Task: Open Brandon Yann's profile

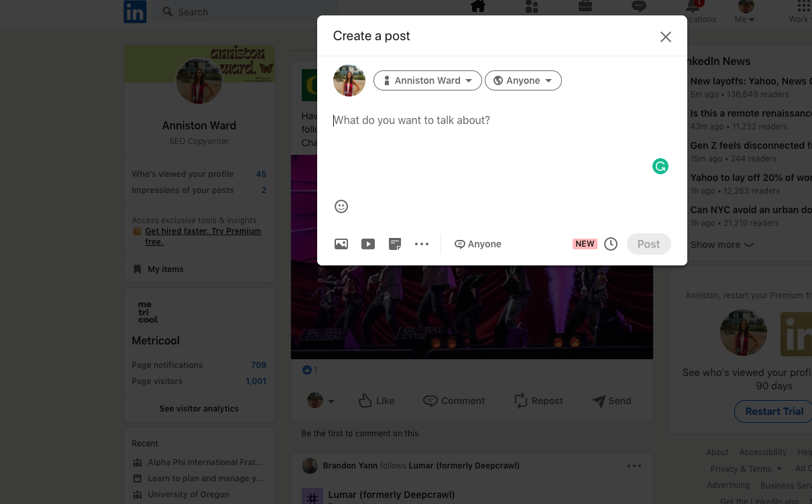Action: (350, 466)
